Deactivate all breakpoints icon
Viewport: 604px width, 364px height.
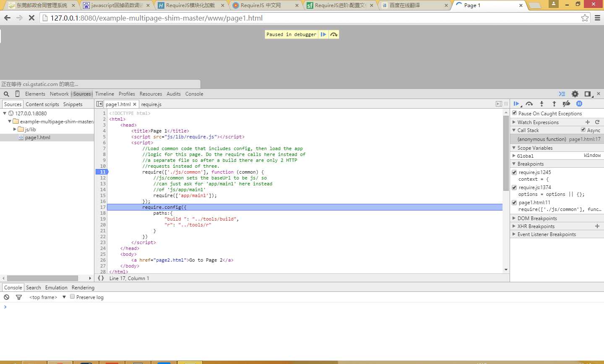coord(567,104)
